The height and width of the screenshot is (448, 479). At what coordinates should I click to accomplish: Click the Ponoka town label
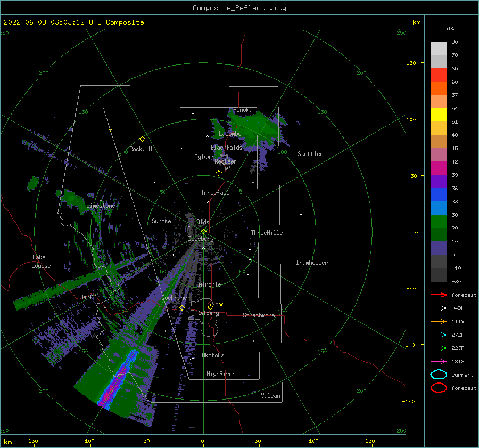pos(243,110)
